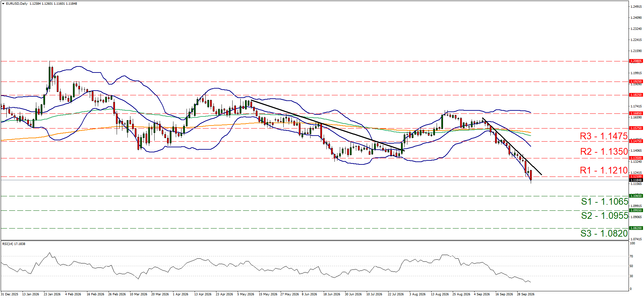Click the 8 Jun 2026 date label

309,294
